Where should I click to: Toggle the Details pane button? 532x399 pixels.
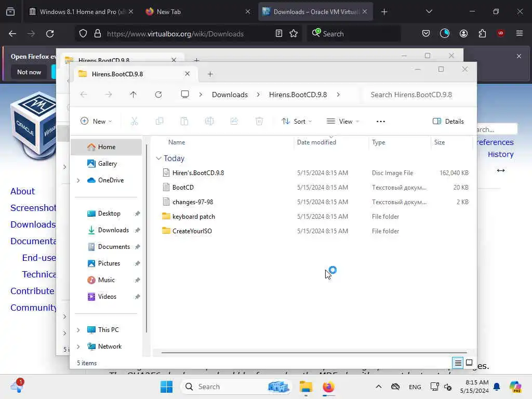448,121
